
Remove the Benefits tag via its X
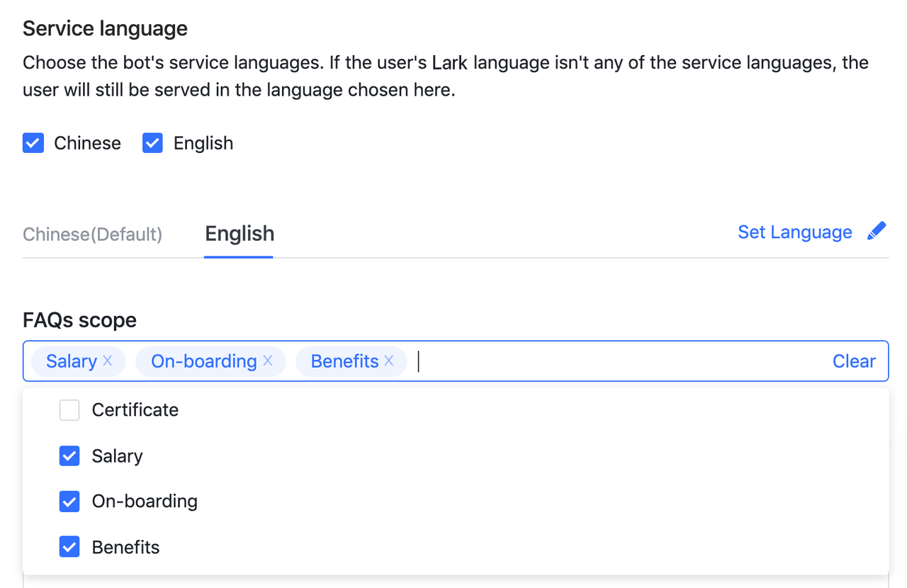click(389, 361)
